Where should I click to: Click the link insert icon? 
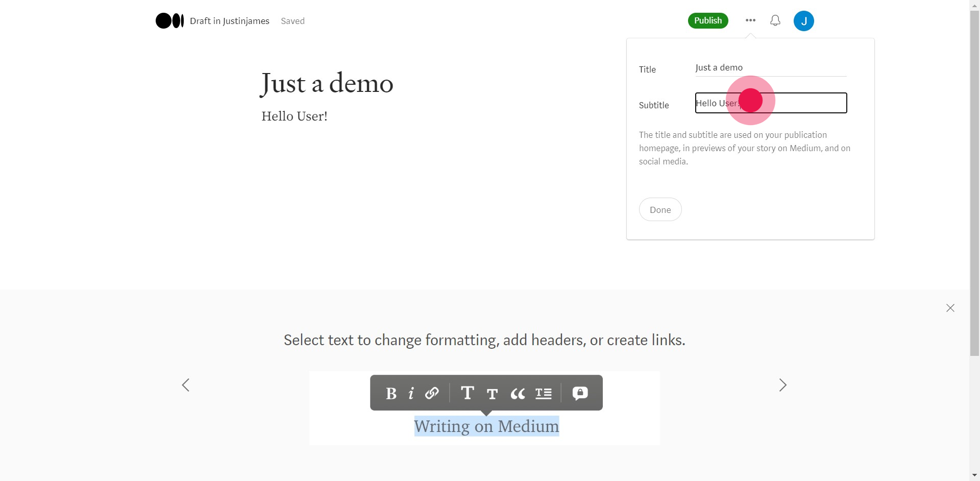(432, 393)
